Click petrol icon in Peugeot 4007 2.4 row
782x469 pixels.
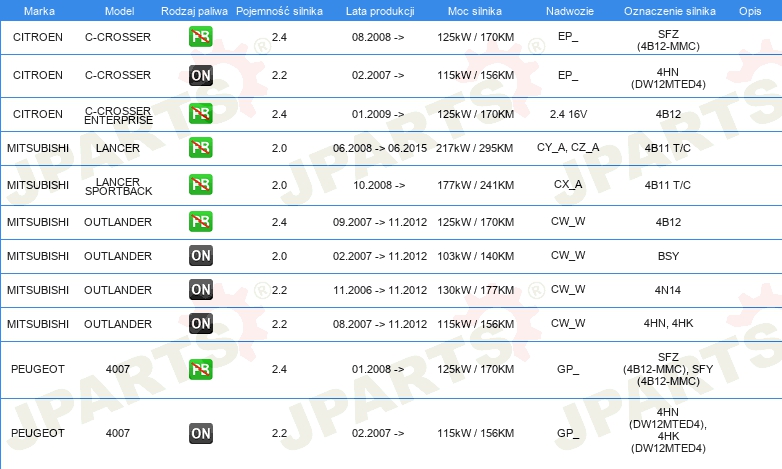coord(200,369)
